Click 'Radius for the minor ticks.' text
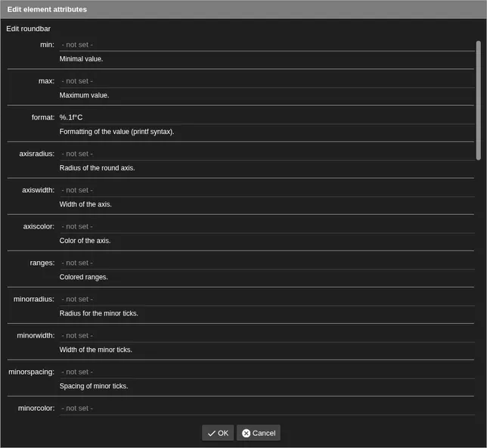Screen dimensions: 487x448 coord(99,313)
